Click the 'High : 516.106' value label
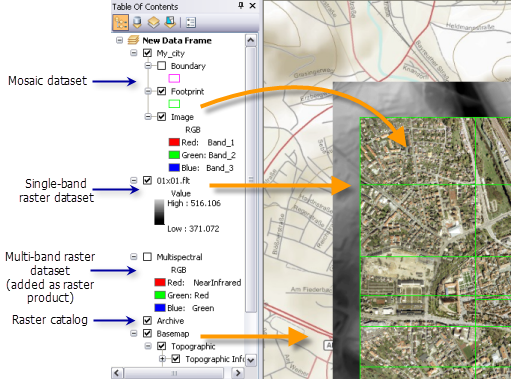This screenshot has height=379, width=511. click(x=194, y=203)
